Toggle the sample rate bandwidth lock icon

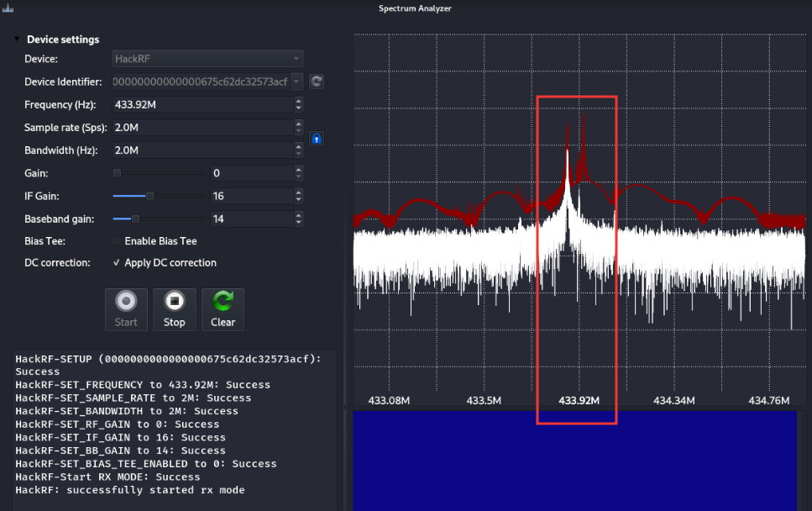(x=317, y=139)
